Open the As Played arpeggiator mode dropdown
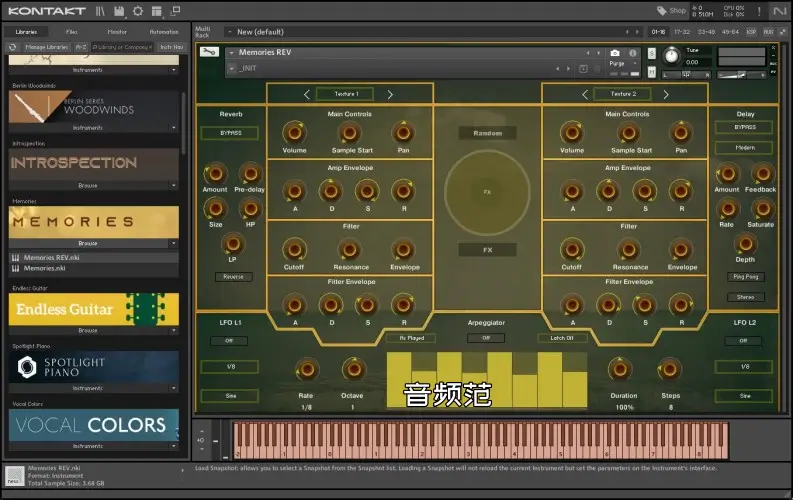Viewport: 793px width, 500px height. 412,338
